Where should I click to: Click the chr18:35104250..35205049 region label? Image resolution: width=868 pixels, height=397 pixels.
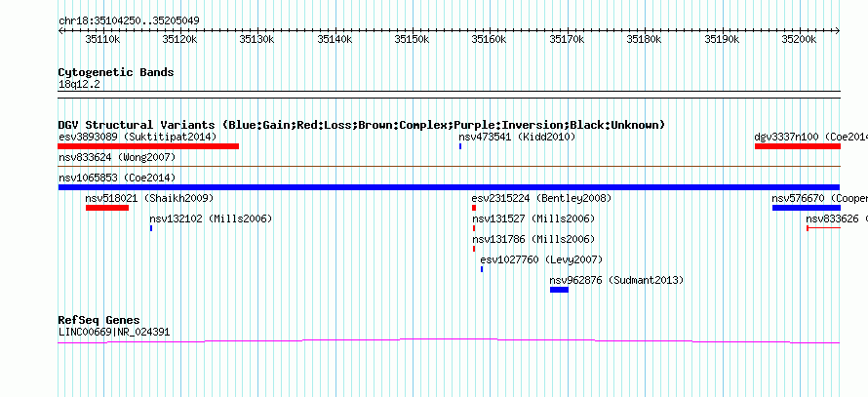[129, 21]
